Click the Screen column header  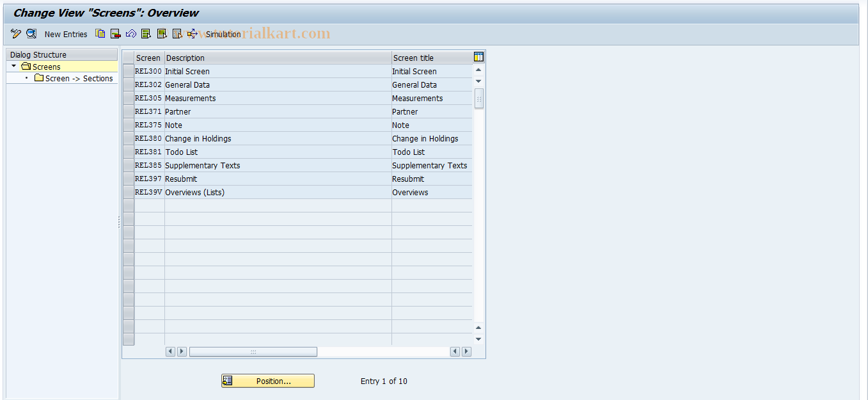click(x=149, y=58)
